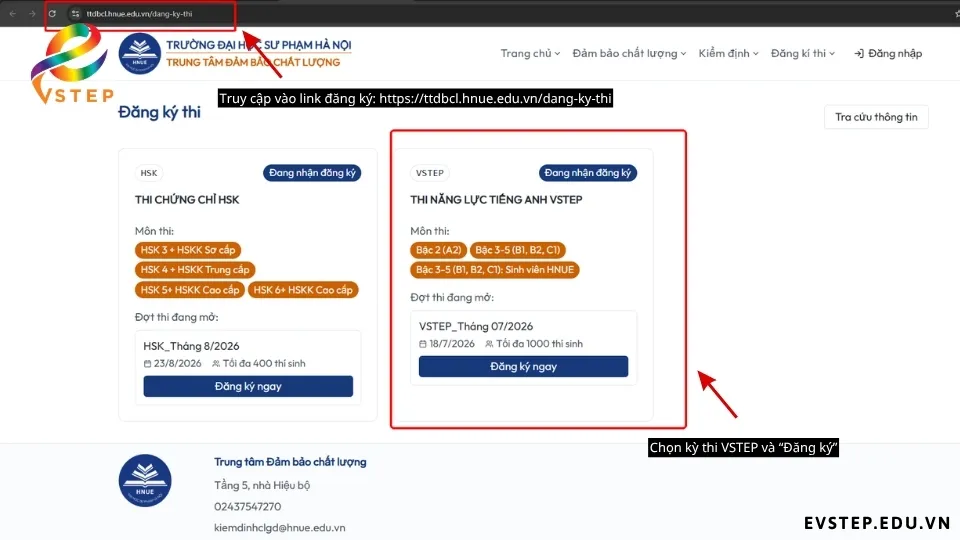Click the login arrow icon beside Đăng nhập
Image resolution: width=960 pixels, height=540 pixels.
(859, 54)
